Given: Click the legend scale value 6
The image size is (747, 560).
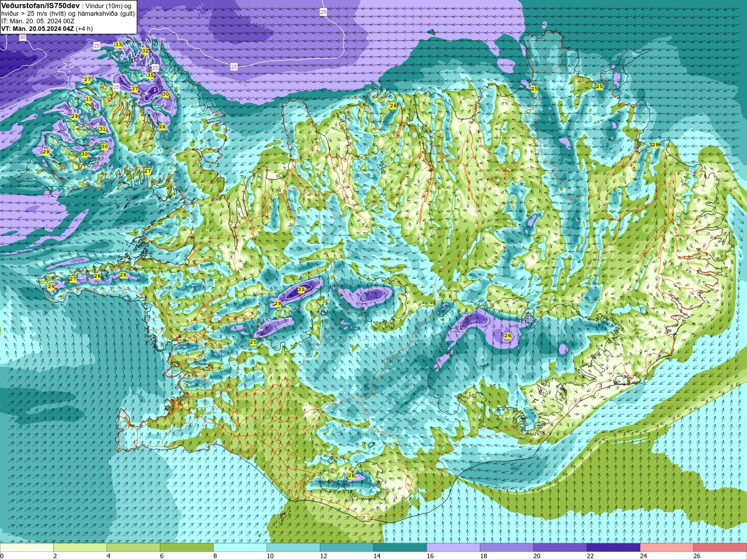Looking at the screenshot, I should [162, 556].
